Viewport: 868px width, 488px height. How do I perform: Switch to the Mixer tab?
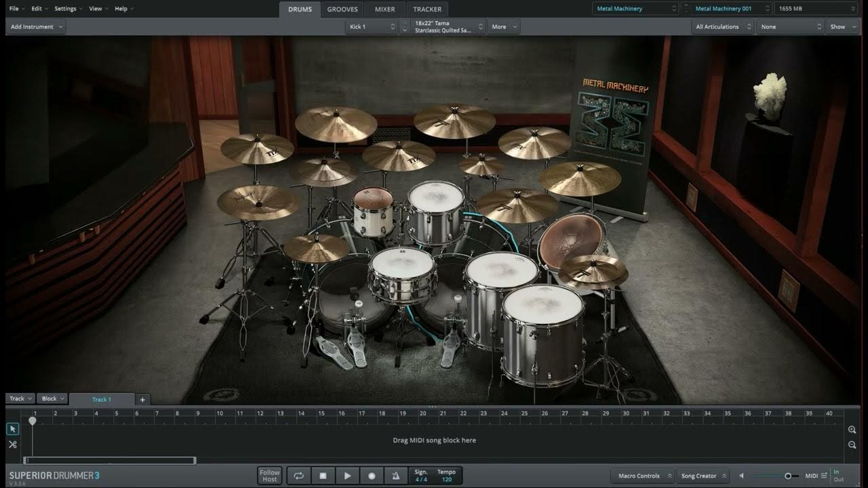[384, 9]
